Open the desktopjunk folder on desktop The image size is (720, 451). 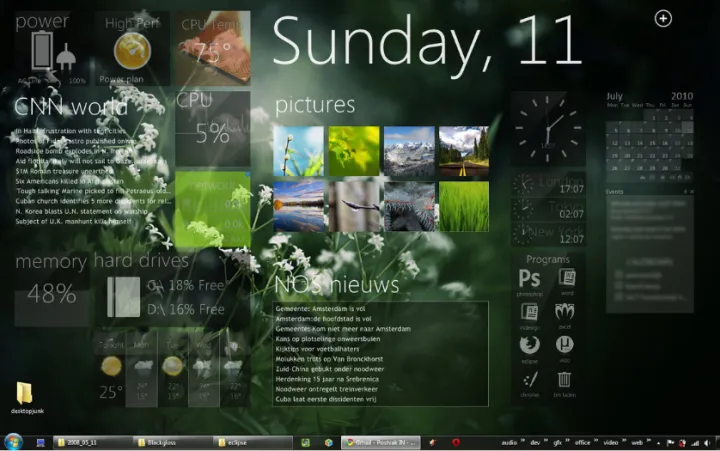[x=25, y=394]
